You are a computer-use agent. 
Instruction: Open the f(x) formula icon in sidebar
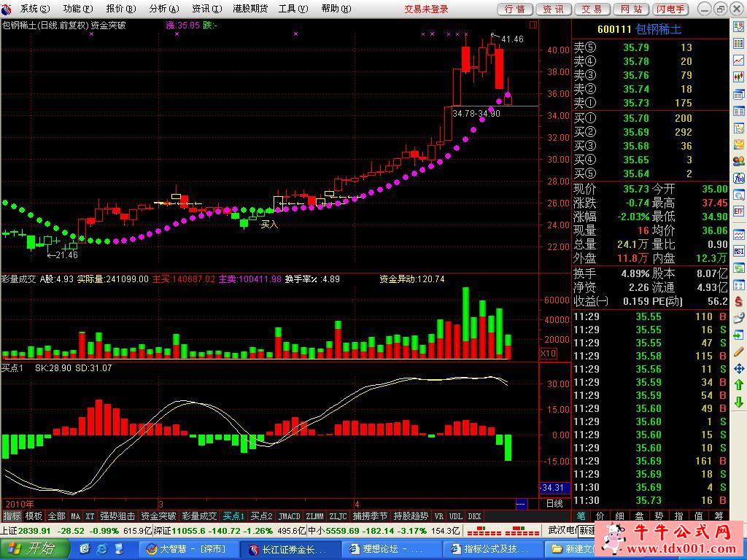tap(738, 178)
